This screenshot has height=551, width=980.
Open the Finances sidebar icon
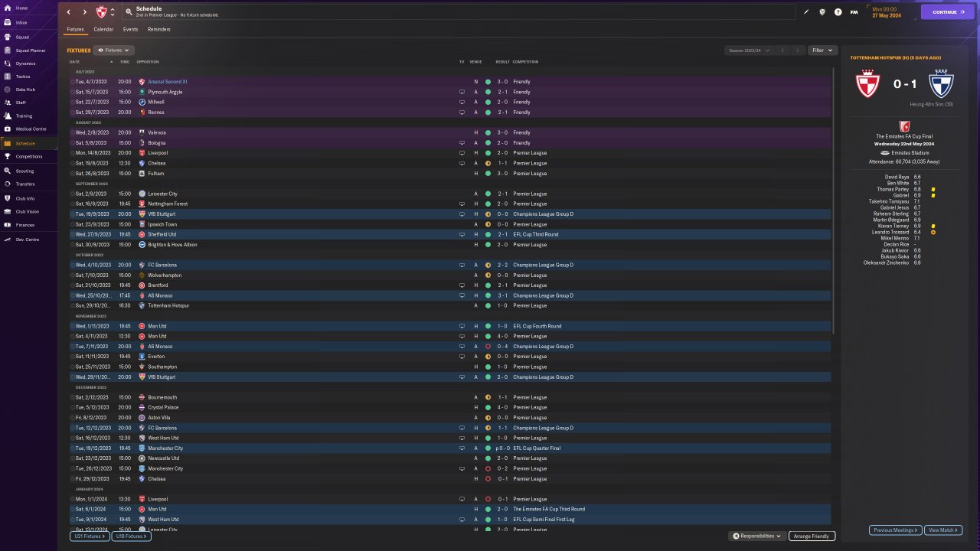coord(7,224)
